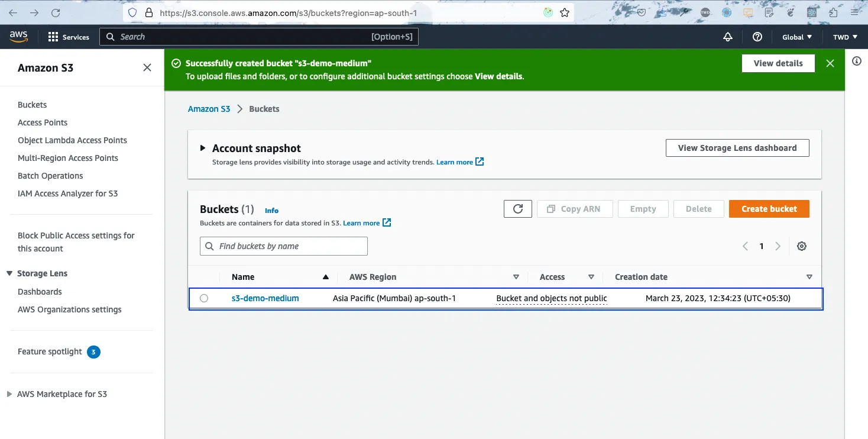Image resolution: width=868 pixels, height=439 pixels.
Task: Click the padlock site info icon
Action: click(149, 12)
